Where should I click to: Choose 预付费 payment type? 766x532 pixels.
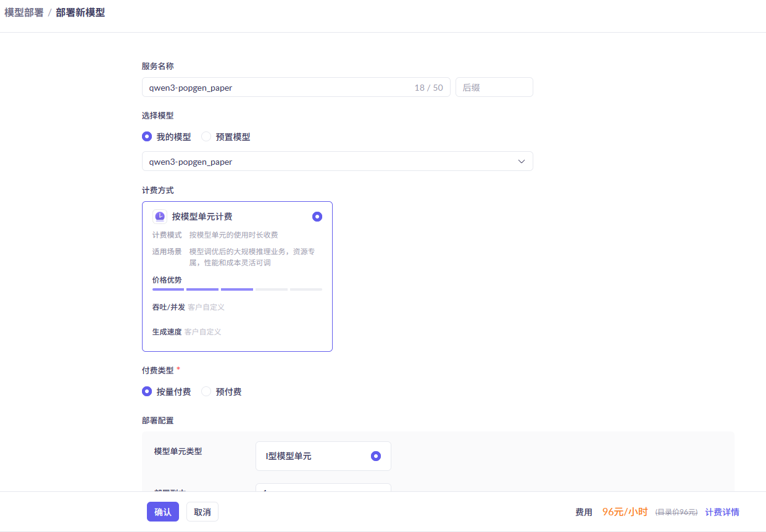(x=206, y=391)
